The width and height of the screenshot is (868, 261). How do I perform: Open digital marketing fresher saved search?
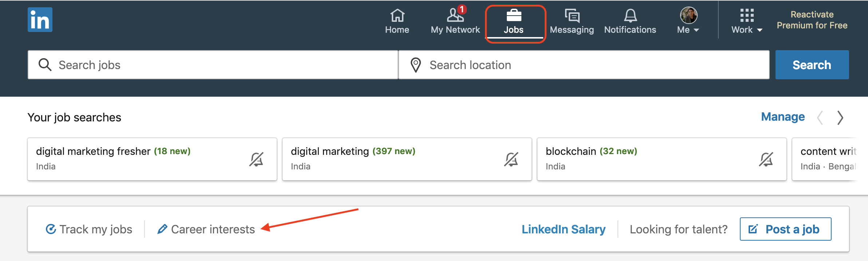click(152, 159)
